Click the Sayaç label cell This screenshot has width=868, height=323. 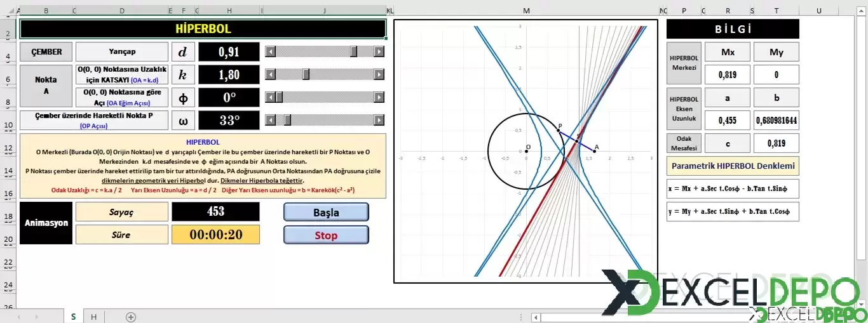[x=122, y=211]
